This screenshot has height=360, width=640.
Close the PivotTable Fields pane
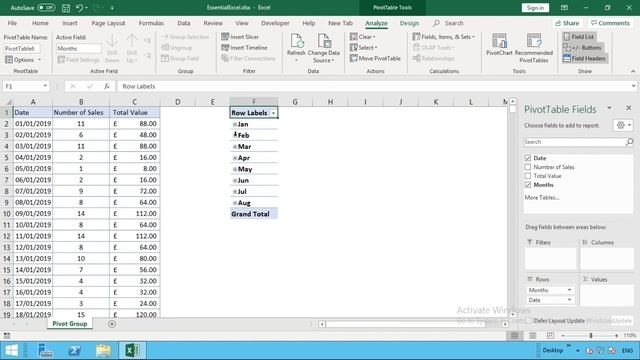629,108
